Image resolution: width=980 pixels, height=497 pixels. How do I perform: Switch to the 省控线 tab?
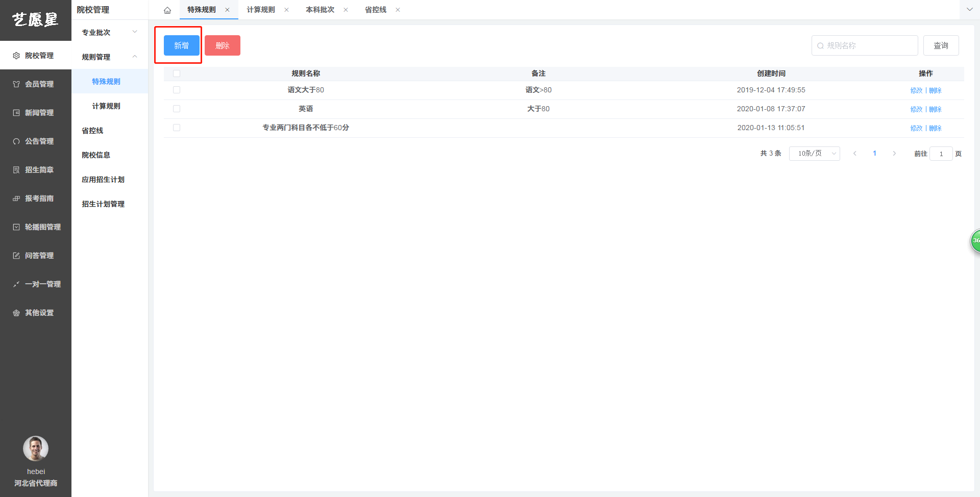(x=376, y=10)
